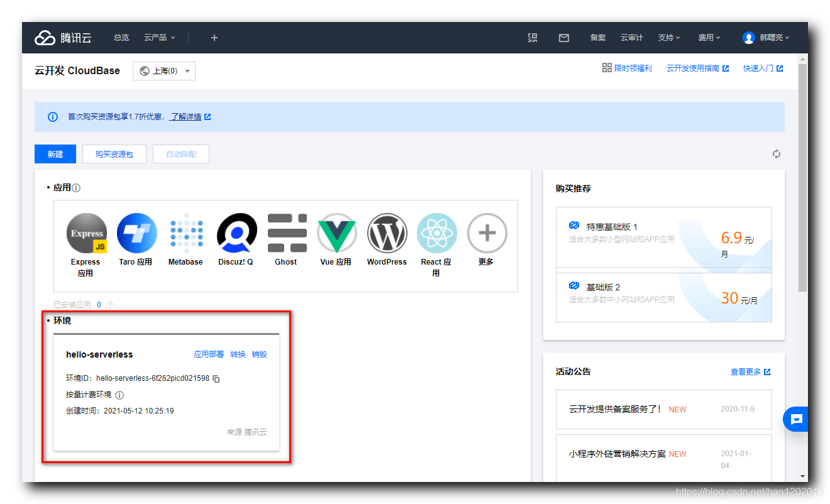Select the React 应用 icon

click(436, 233)
